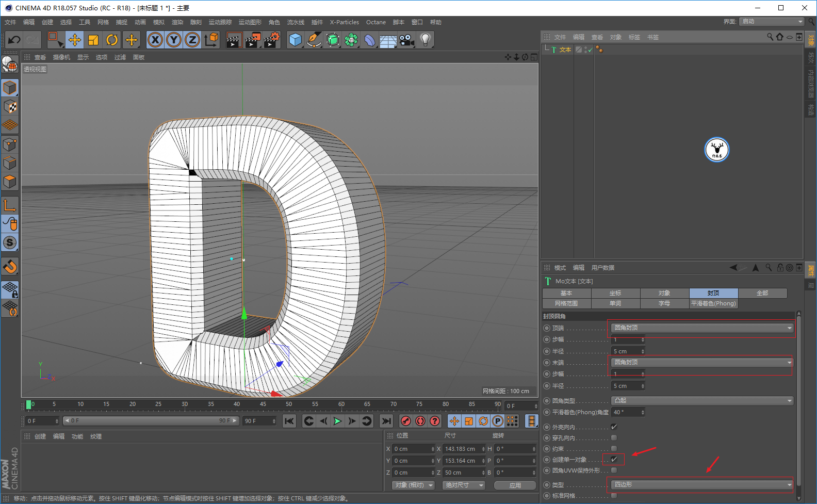Open the Octane menu
This screenshot has width=817, height=504.
tap(376, 22)
